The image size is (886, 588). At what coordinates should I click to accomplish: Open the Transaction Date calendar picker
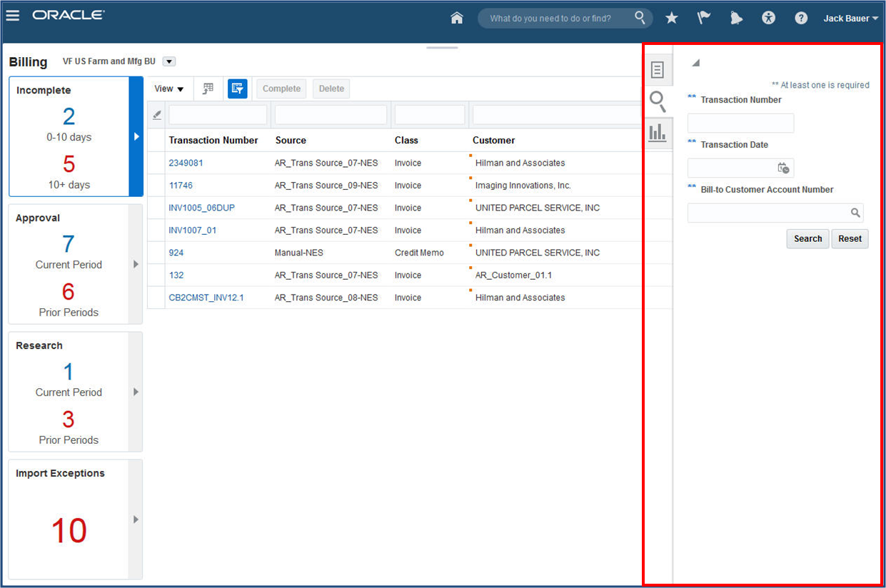783,168
